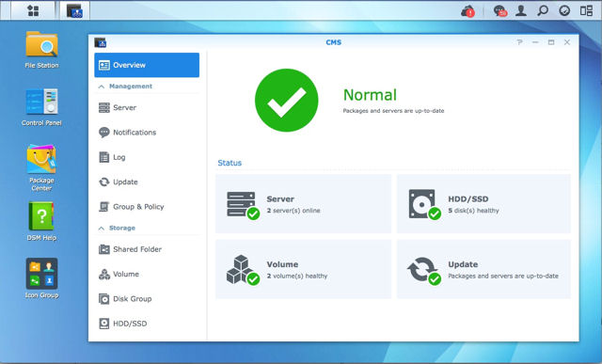Open the Search magnifier icon in taskbar

coord(543,10)
